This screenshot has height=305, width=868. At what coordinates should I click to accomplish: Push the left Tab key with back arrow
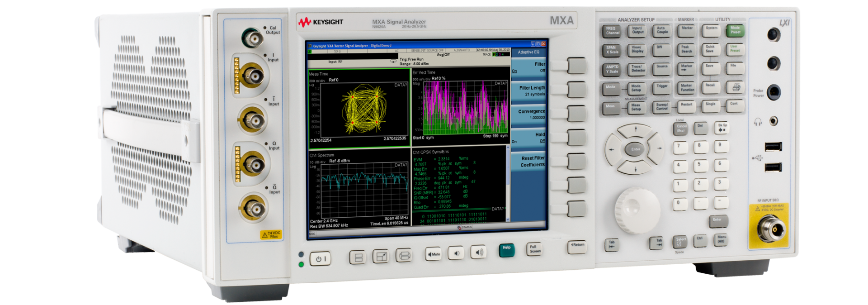[612, 245]
